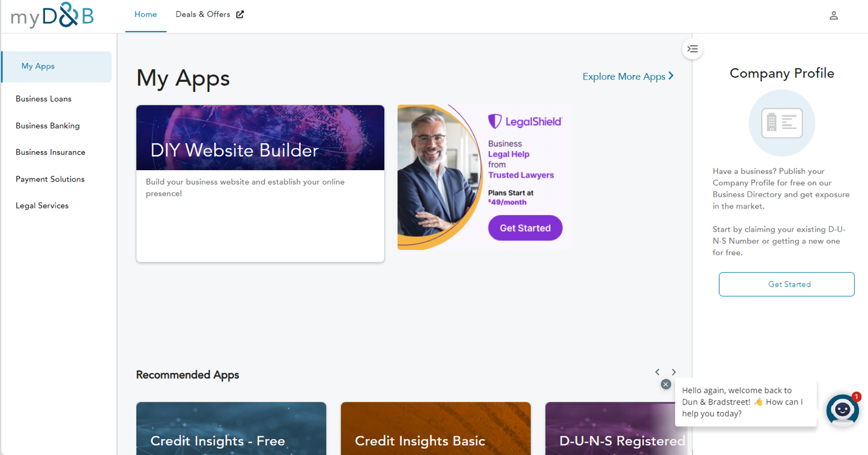This screenshot has height=455, width=868.
Task: Click the Company Profile illustration icon
Action: [x=782, y=123]
